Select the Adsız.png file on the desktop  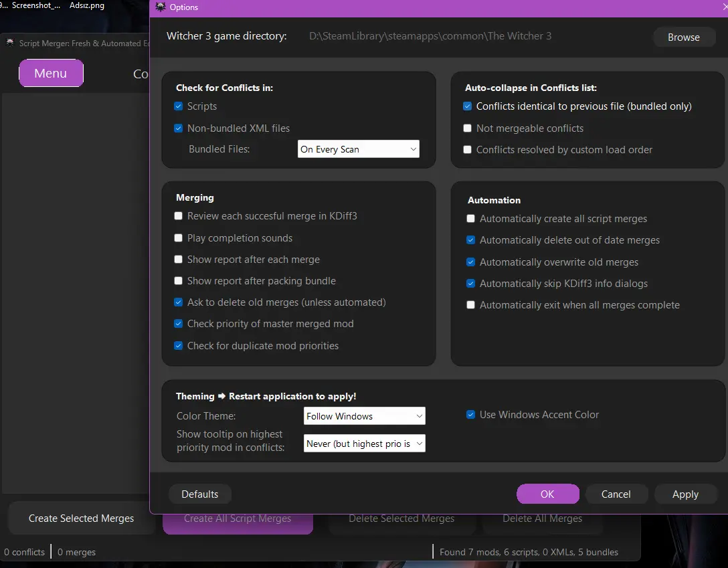tap(87, 5)
